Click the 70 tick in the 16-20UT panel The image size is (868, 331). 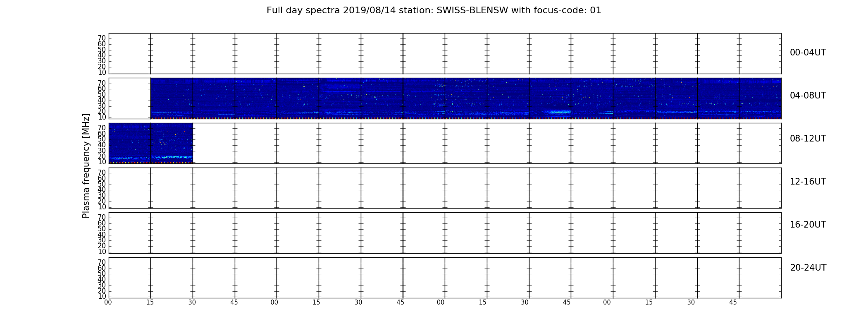(102, 218)
